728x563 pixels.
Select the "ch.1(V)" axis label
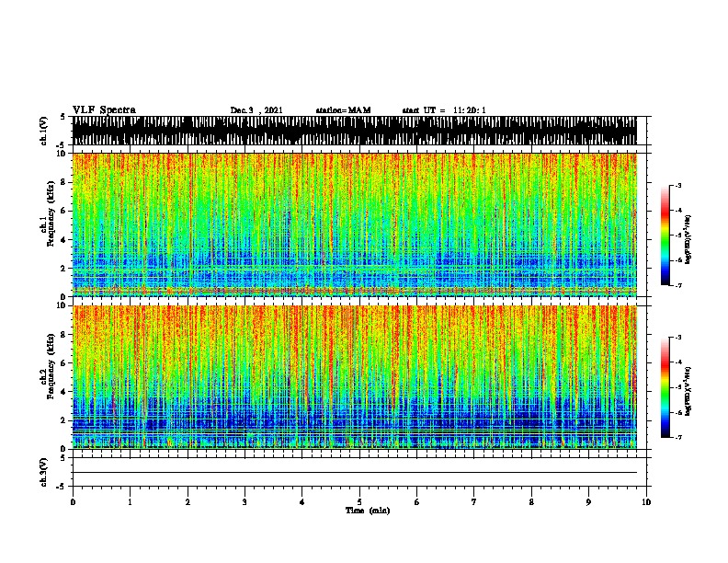[x=44, y=131]
